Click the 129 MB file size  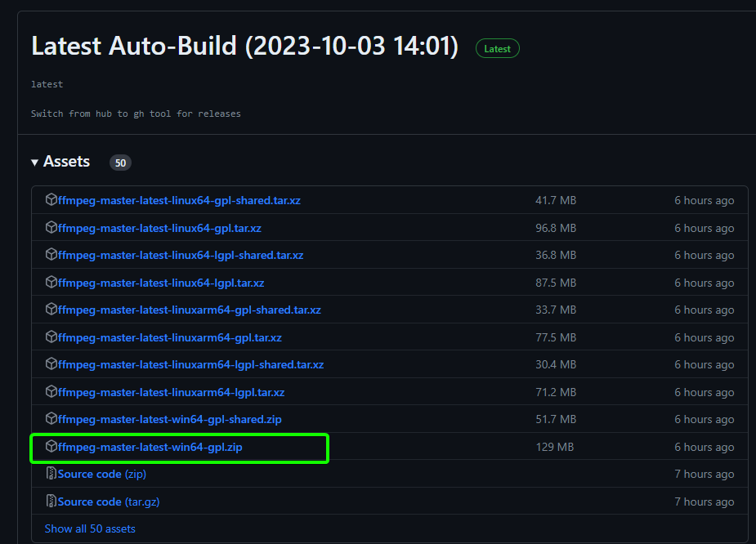[x=555, y=447]
